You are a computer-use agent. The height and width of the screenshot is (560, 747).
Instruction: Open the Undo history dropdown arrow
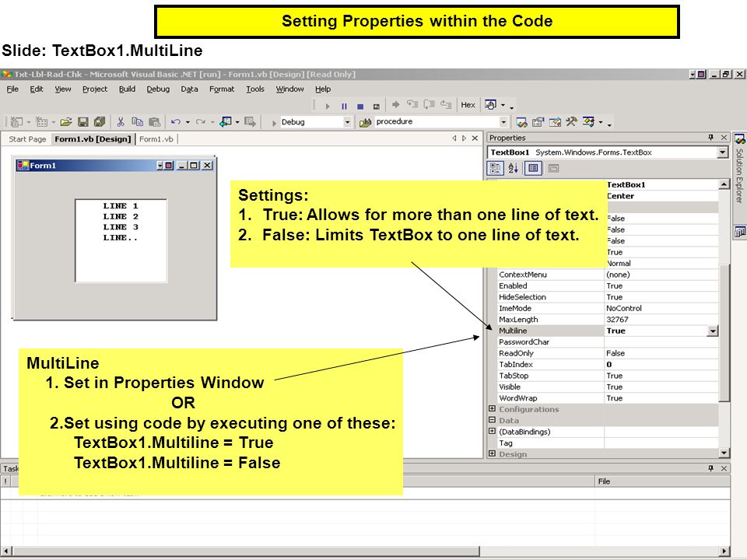click(x=188, y=122)
